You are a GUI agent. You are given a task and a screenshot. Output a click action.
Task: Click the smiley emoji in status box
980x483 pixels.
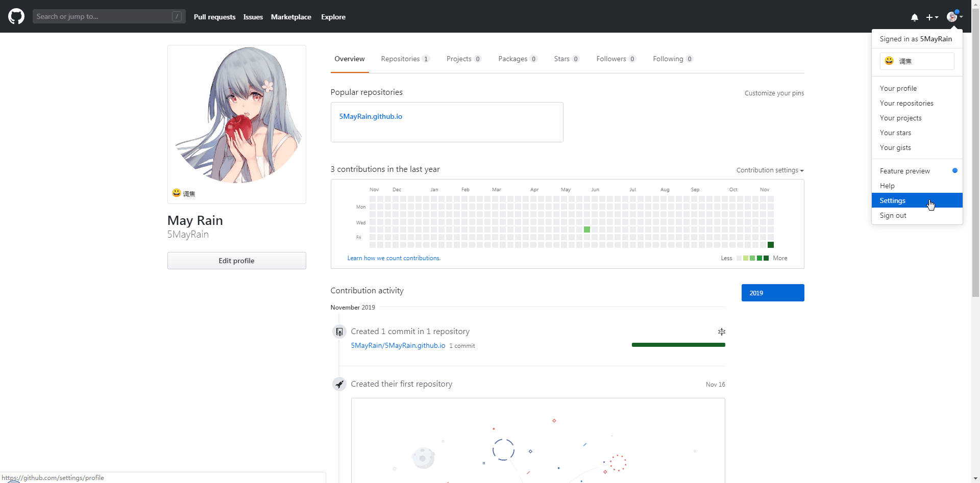tap(889, 61)
